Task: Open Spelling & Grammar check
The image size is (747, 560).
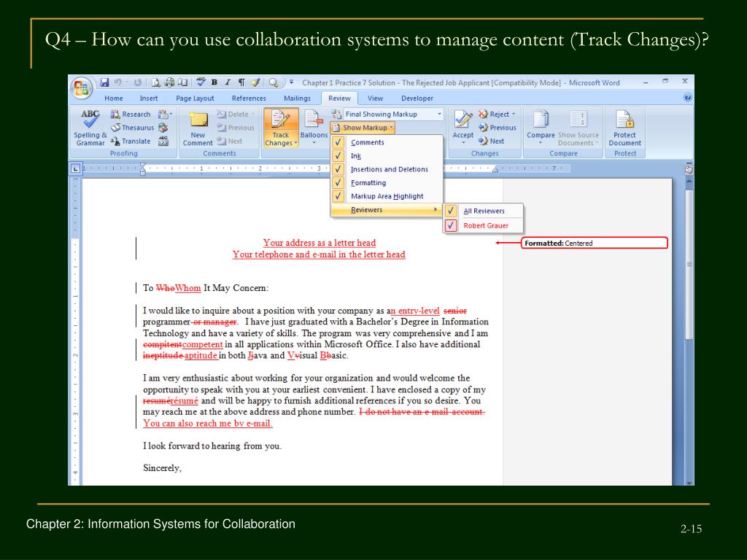Action: (x=90, y=128)
